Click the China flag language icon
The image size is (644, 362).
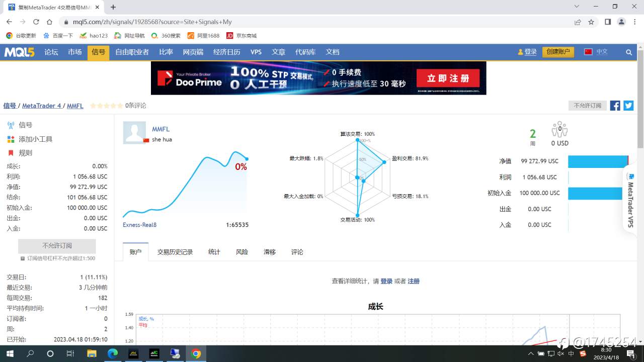click(x=588, y=52)
